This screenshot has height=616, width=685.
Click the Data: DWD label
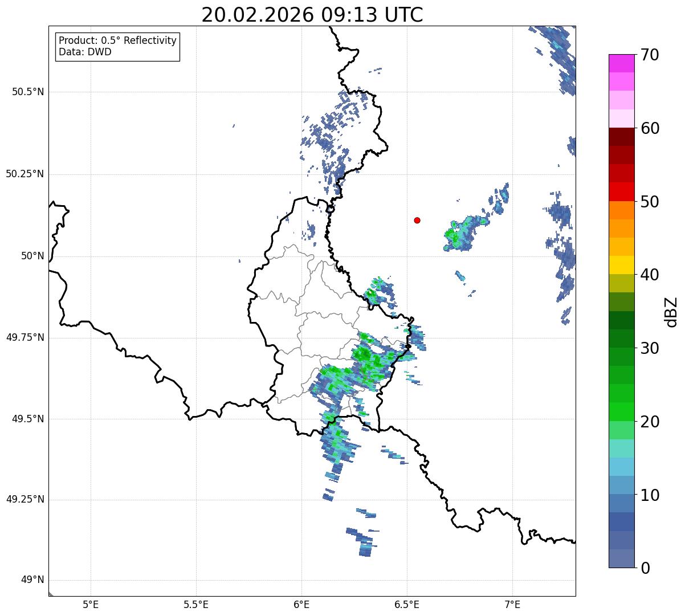(85, 52)
